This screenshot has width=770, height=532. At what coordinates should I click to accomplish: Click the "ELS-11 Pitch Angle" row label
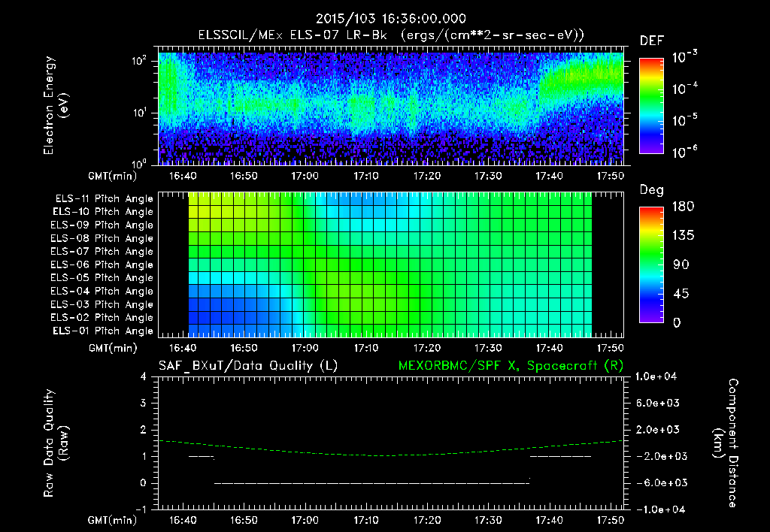pos(104,199)
